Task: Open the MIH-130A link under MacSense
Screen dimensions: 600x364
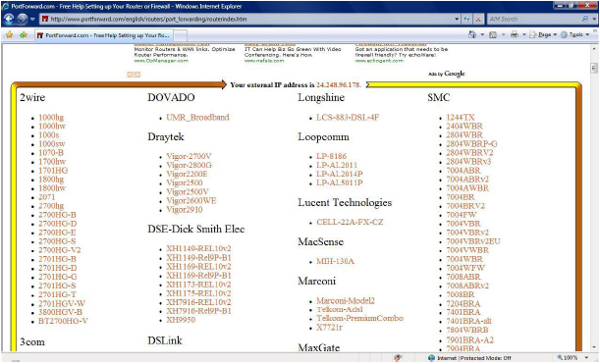Action: pos(335,262)
